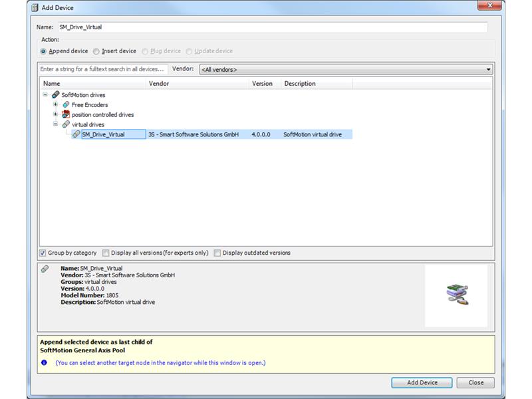Select the Insert device radio button
Screen dimensions: 532x399
(96, 51)
